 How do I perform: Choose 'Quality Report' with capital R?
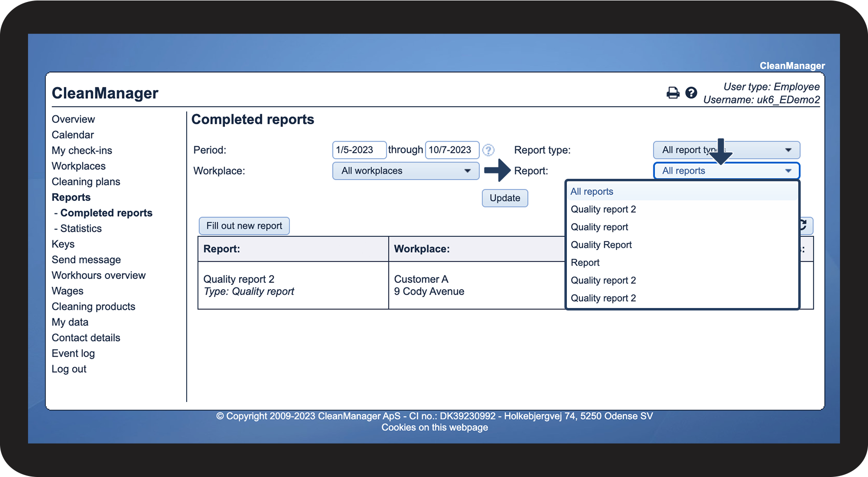601,245
